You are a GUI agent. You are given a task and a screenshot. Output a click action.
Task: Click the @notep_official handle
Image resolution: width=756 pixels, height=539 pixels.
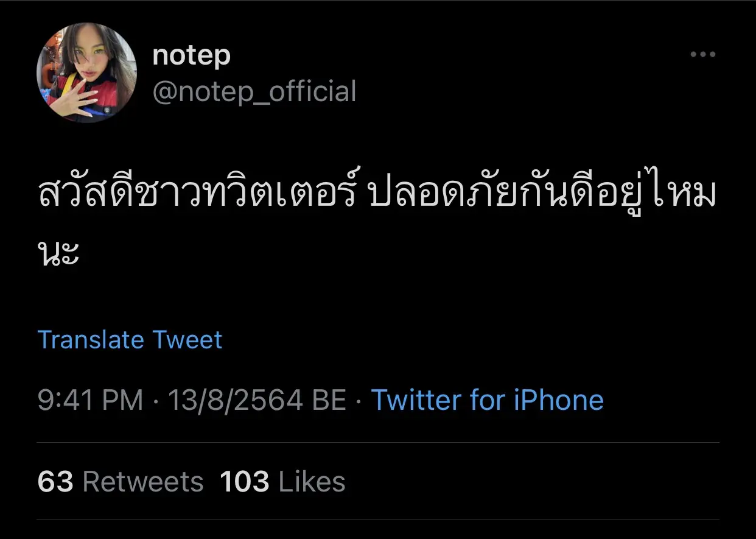pyautogui.click(x=254, y=92)
